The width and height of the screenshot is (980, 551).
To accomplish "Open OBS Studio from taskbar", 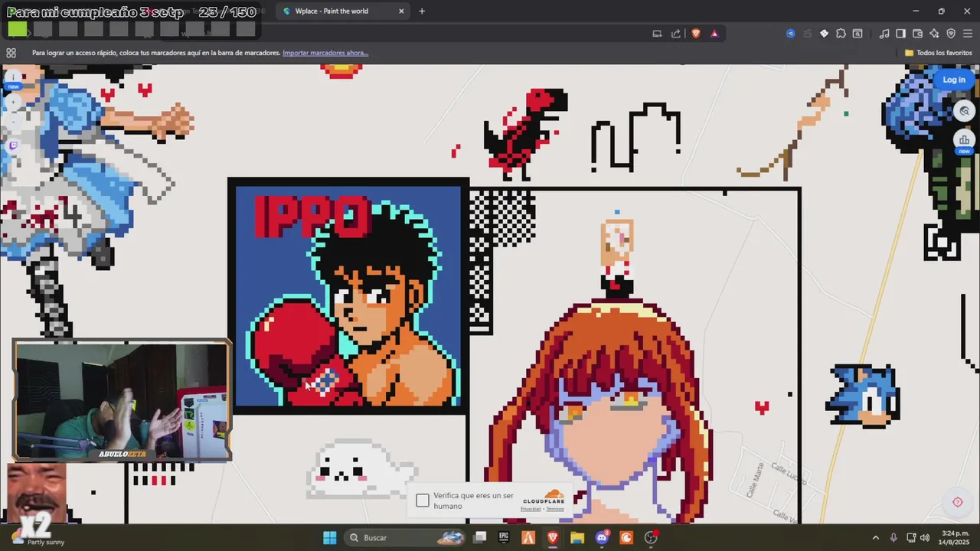I will tap(651, 537).
